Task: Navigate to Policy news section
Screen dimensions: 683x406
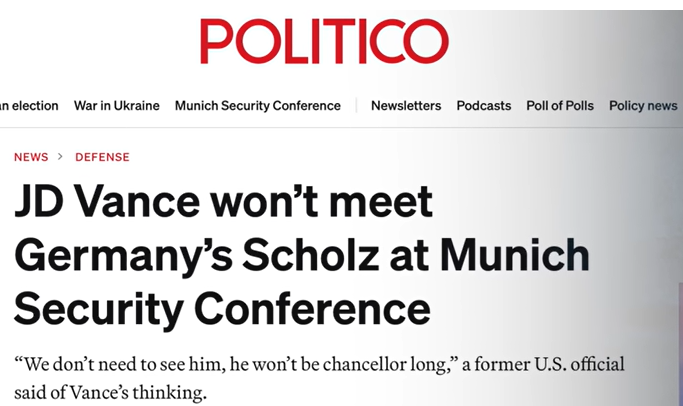Action: tap(642, 106)
